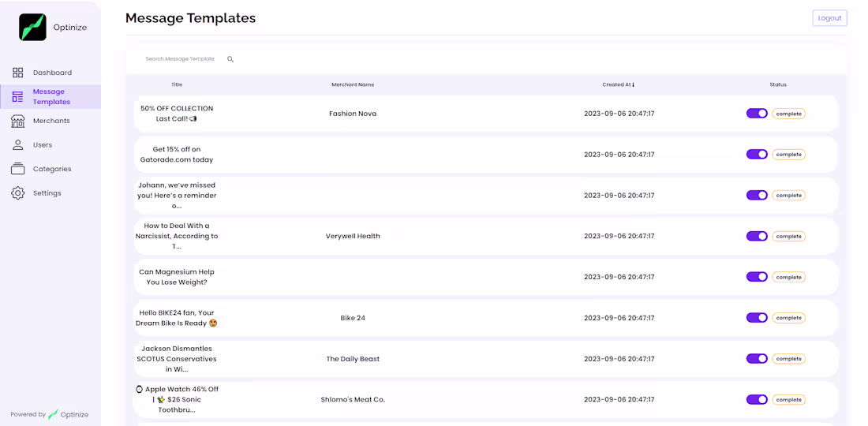The image size is (868, 426).
Task: Toggle Shlomo's Meat Co. template status
Action: coord(757,400)
